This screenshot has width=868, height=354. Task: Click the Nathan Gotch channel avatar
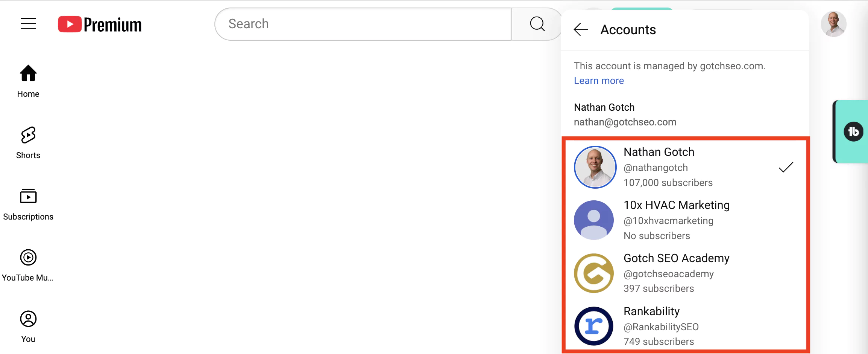pyautogui.click(x=595, y=167)
